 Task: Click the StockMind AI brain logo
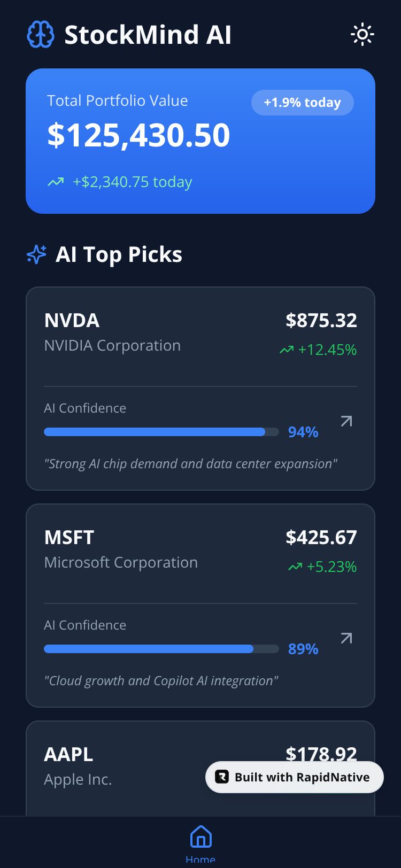pyautogui.click(x=41, y=35)
